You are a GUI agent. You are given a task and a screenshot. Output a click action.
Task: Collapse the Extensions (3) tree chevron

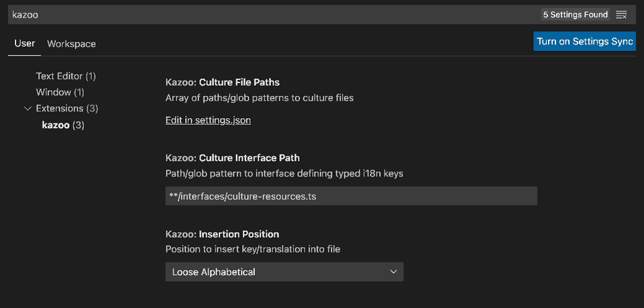[x=28, y=109]
